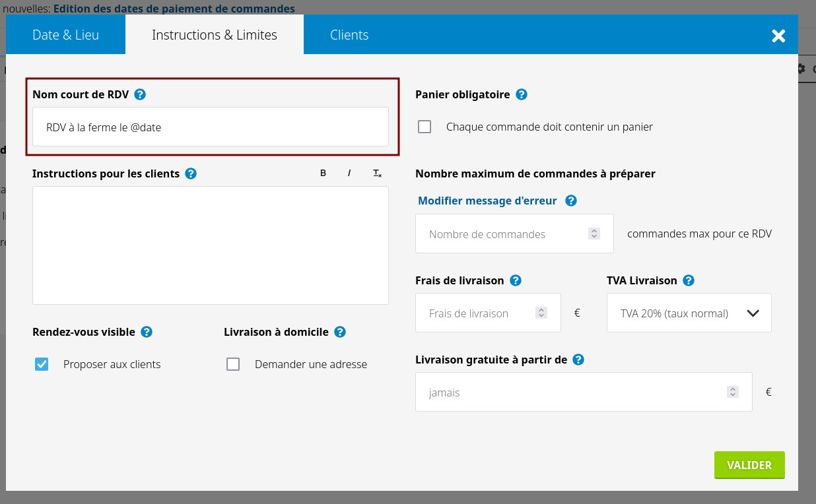Viewport: 816px width, 504px height.
Task: Enable Demander une adresse checkbox
Action: pos(233,364)
